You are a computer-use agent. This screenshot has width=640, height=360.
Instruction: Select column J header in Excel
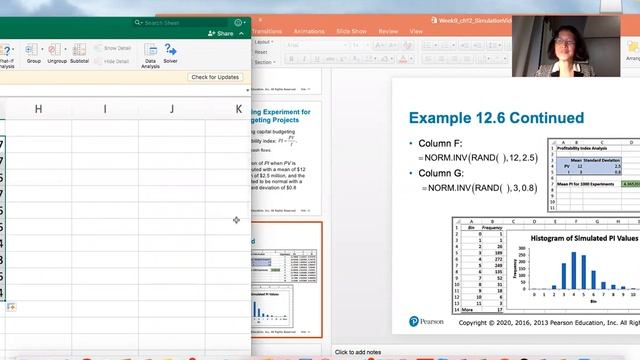[172, 109]
